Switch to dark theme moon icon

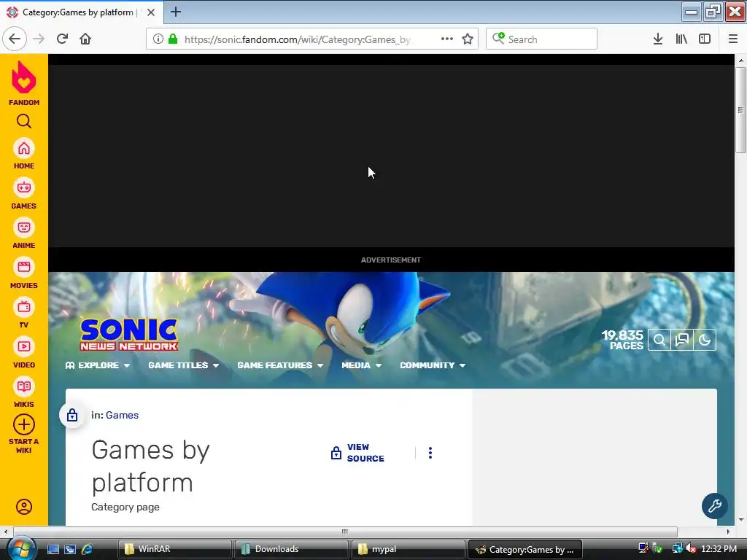coord(705,340)
